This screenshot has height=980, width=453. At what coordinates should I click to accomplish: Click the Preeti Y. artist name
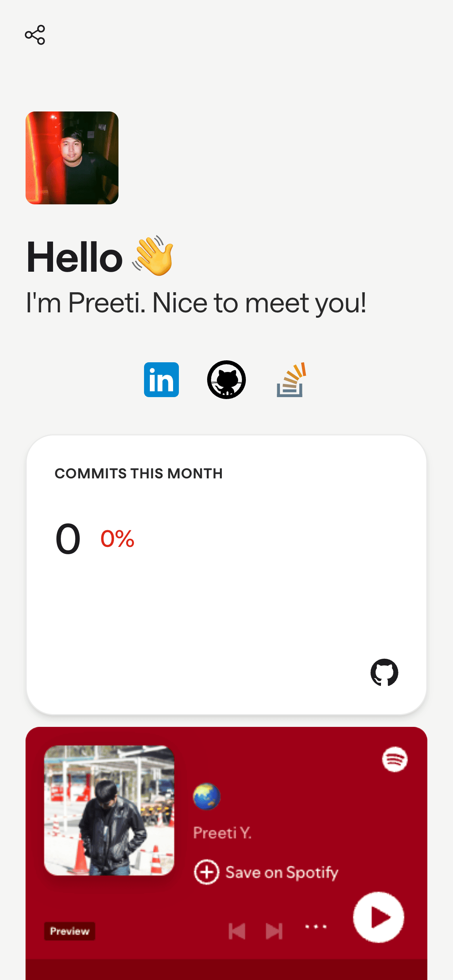coord(222,833)
